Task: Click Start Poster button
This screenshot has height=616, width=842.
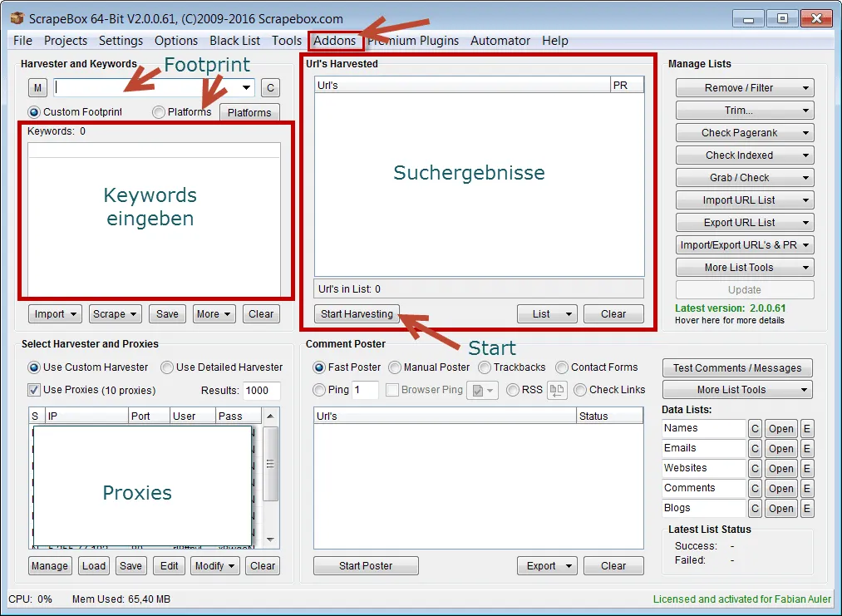Action: 366,566
